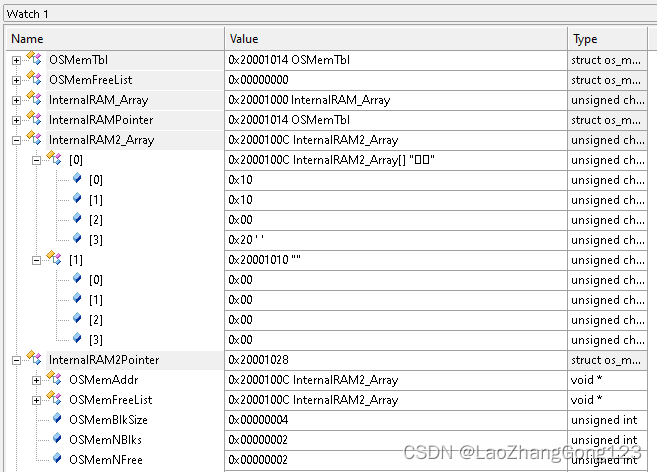Click the blue icon beside OSMemNBlks

tap(57, 438)
